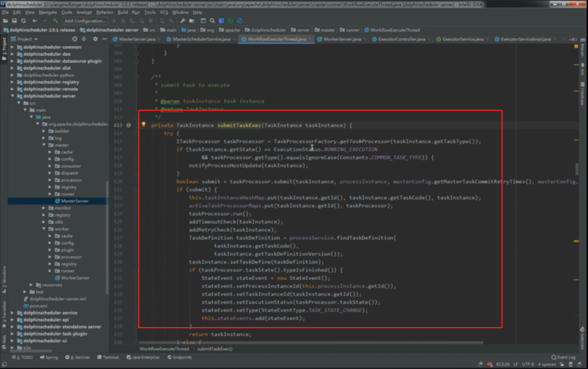Screen dimensions: 588x369
Task: Open Add Configuration dropdown
Action: [x=85, y=21]
